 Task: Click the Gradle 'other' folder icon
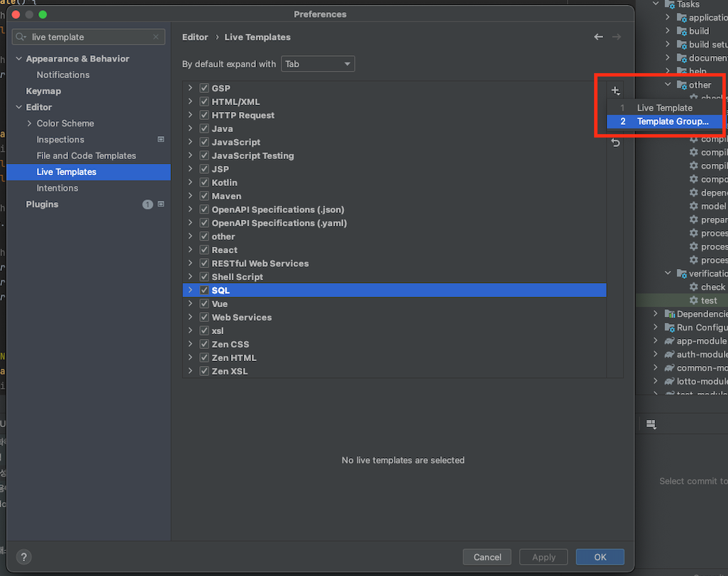682,84
